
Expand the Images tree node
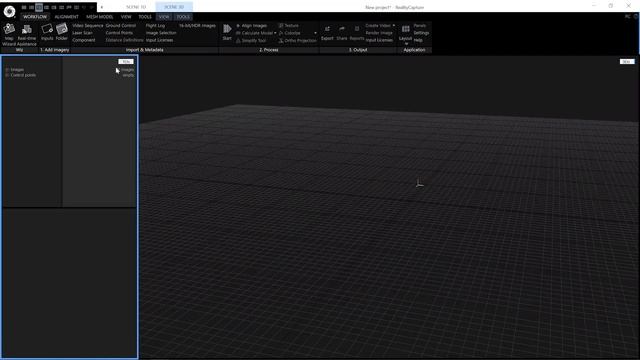point(7,70)
